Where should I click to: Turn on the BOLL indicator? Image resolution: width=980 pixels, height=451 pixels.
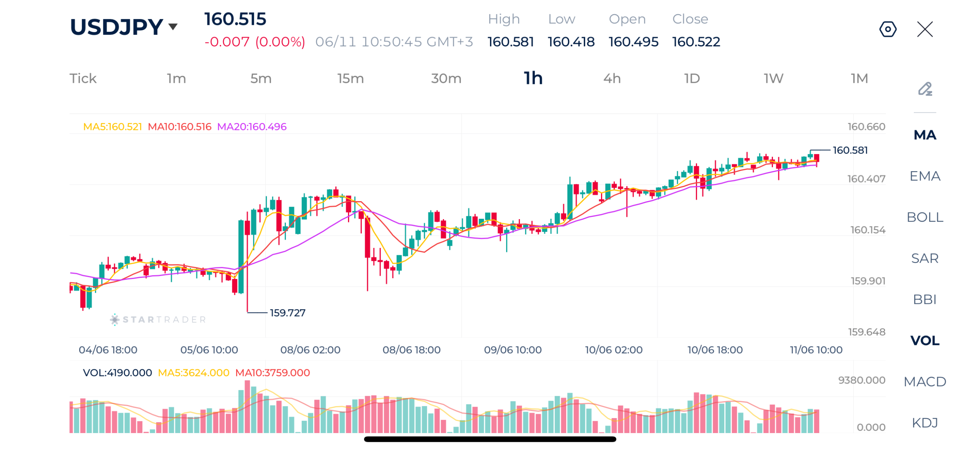[924, 217]
